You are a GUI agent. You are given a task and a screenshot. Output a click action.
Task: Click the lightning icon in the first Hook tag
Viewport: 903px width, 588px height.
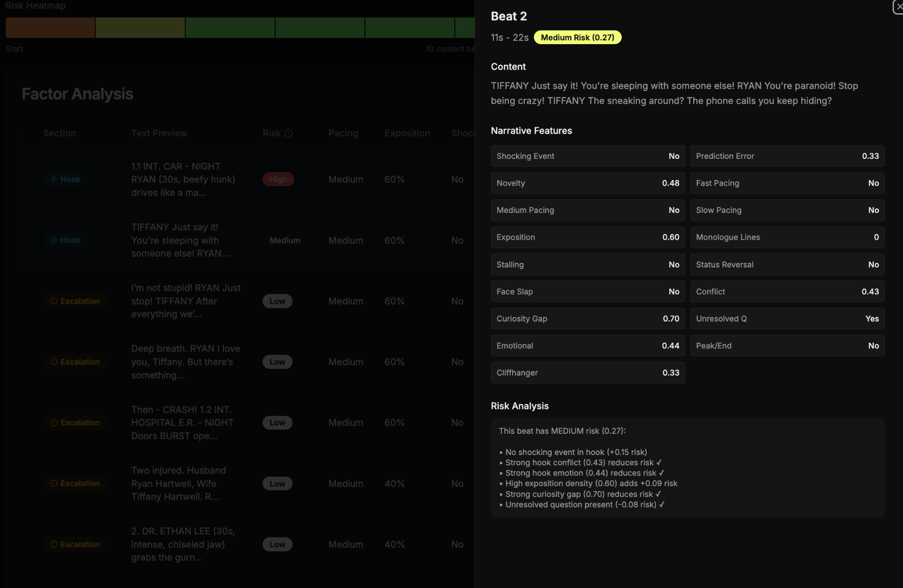pyautogui.click(x=54, y=180)
